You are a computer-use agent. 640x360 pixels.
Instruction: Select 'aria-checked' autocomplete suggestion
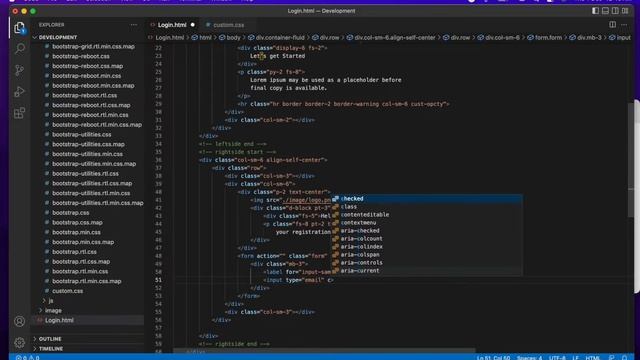click(426, 231)
